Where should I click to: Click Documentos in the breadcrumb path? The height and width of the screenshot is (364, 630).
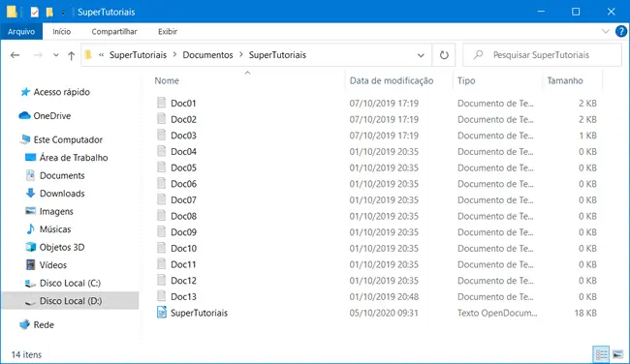207,55
